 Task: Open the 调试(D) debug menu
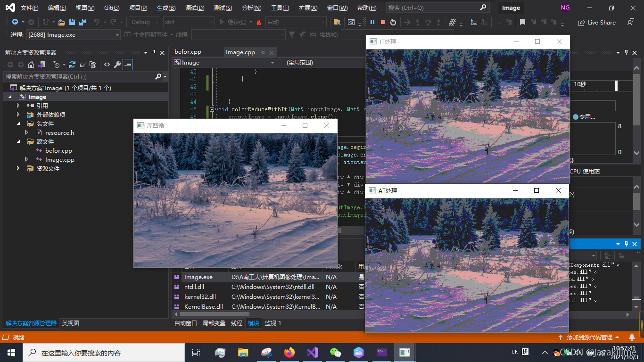(x=194, y=8)
